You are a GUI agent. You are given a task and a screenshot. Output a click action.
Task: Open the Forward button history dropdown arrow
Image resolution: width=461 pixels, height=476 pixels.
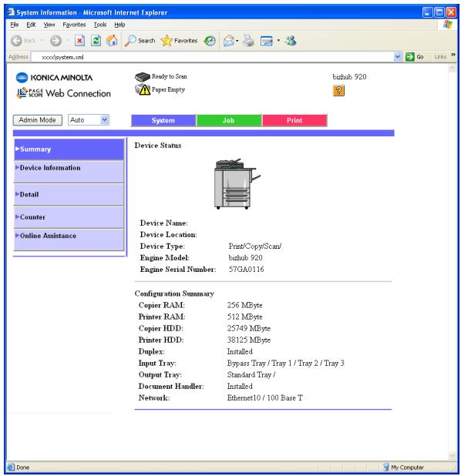coord(68,40)
